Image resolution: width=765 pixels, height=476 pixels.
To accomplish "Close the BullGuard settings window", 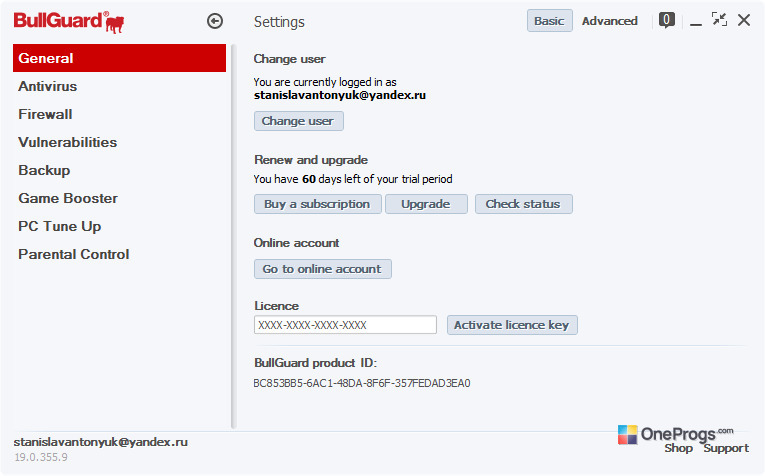I will (744, 20).
